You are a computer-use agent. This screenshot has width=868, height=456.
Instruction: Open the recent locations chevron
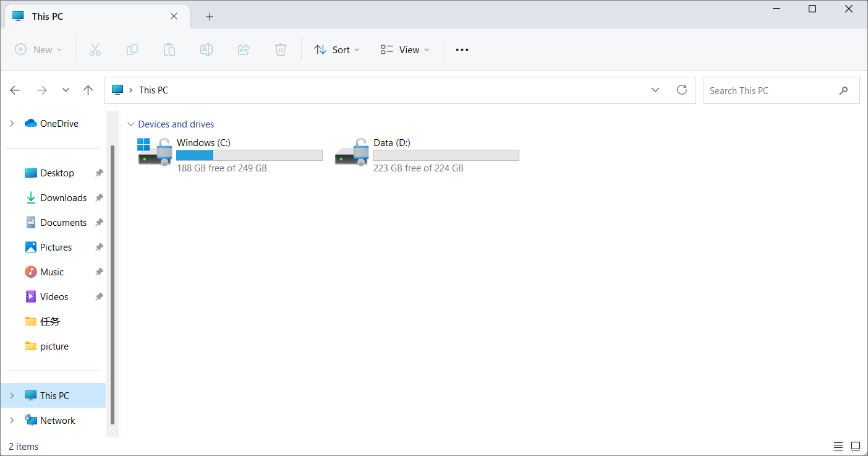pyautogui.click(x=66, y=90)
